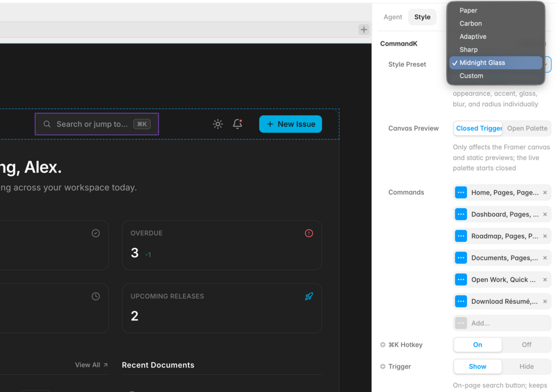Click the clock card icon
This screenshot has width=557, height=392.
coord(95,296)
